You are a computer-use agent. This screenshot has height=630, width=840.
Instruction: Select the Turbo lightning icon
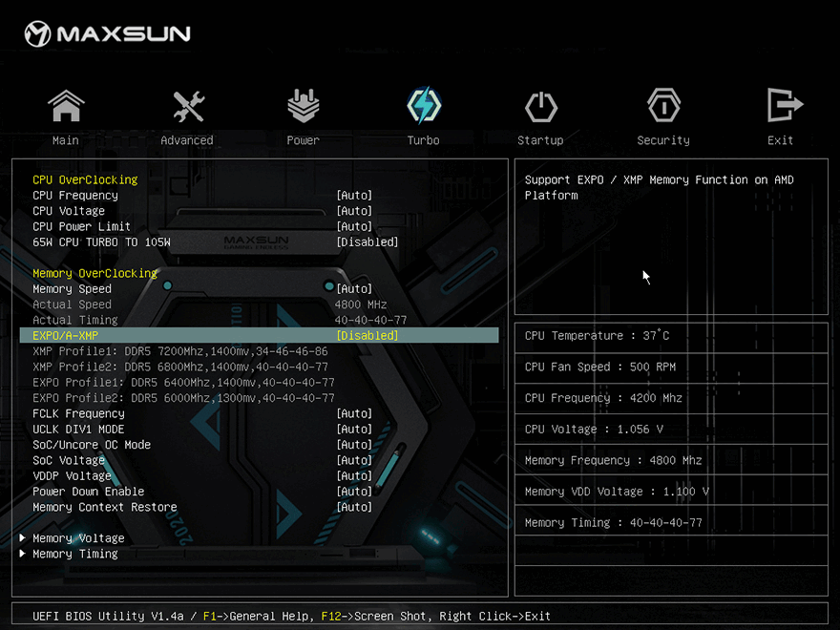point(424,106)
